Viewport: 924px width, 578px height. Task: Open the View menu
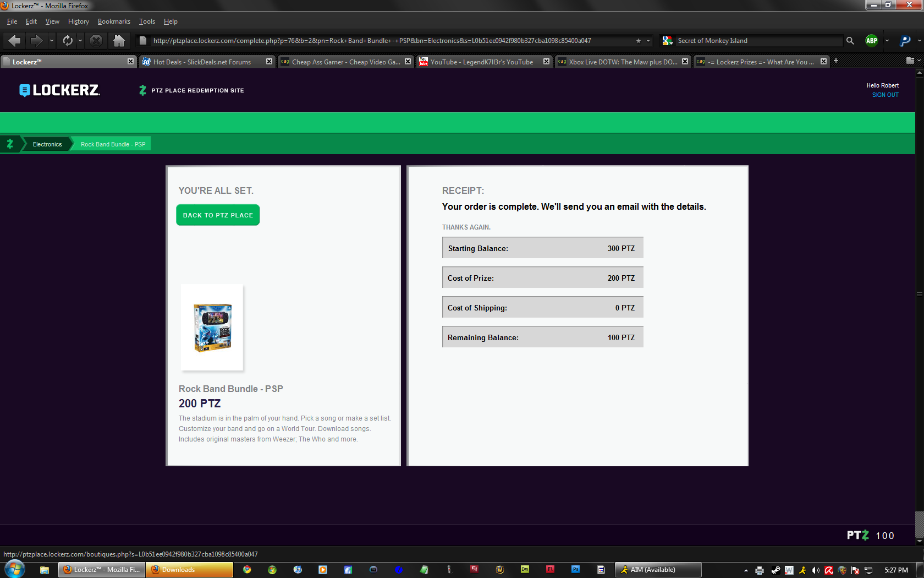(52, 21)
